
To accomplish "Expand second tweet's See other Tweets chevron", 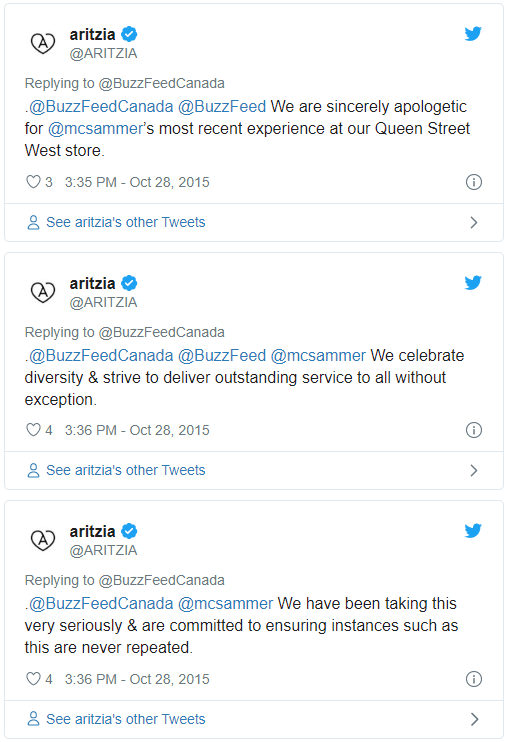I will coord(474,470).
